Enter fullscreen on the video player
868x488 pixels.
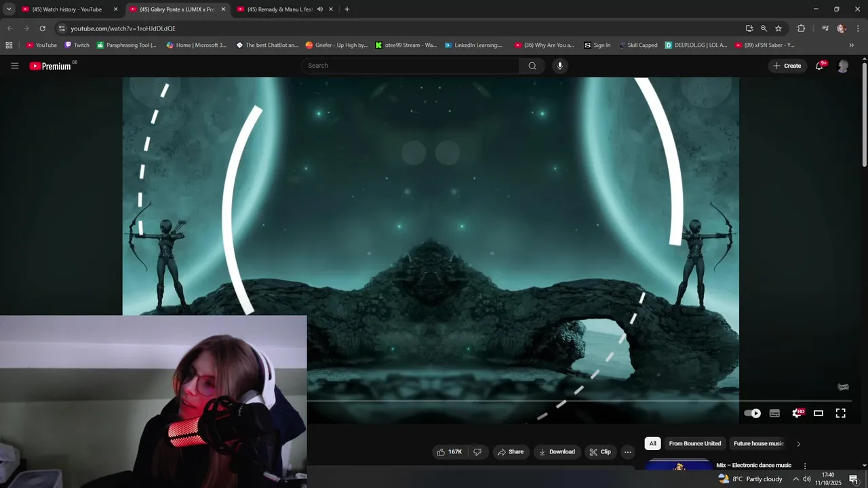coord(840,413)
